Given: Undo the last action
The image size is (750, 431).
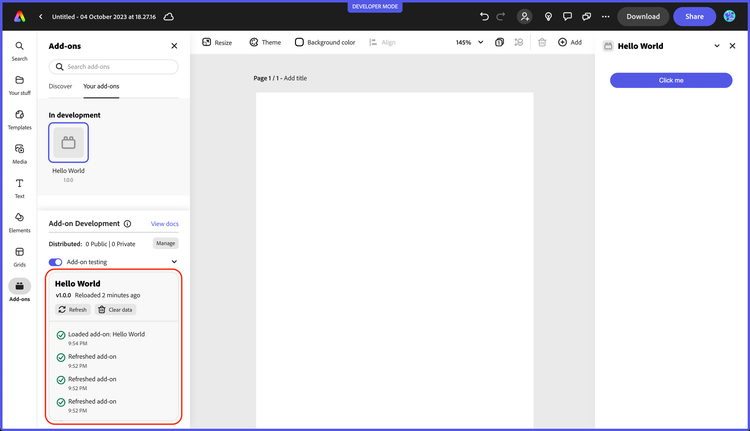Looking at the screenshot, I should click(x=484, y=17).
